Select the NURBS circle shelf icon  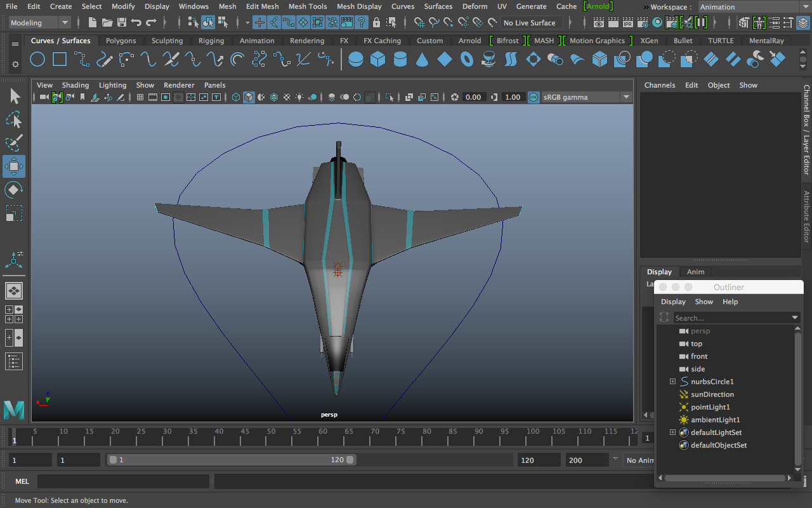click(37, 60)
